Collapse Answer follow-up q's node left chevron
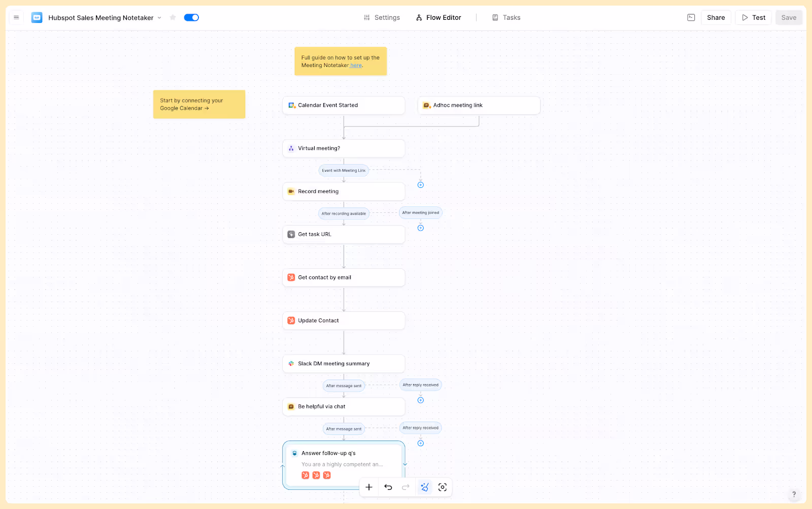This screenshot has width=812, height=509. pos(283,466)
